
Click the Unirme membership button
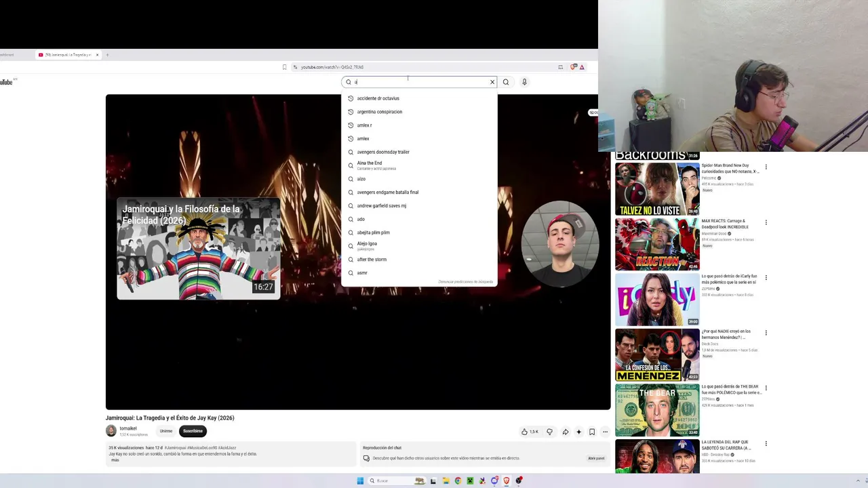point(166,431)
